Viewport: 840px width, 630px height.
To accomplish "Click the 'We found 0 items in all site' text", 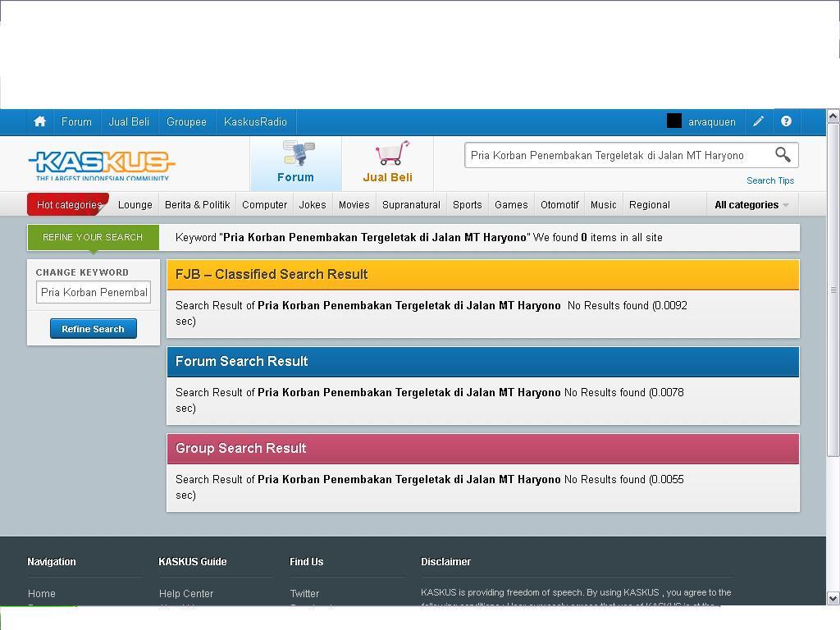I will (598, 237).
